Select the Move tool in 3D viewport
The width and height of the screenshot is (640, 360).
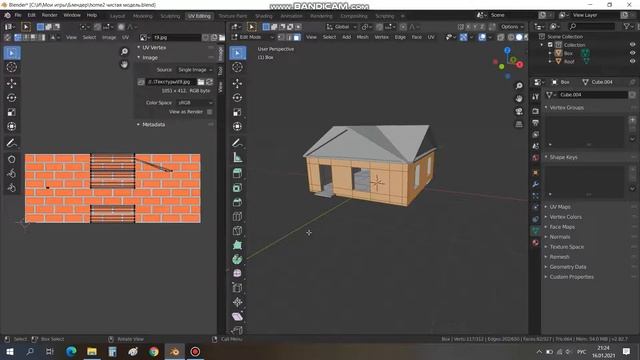[x=238, y=83]
